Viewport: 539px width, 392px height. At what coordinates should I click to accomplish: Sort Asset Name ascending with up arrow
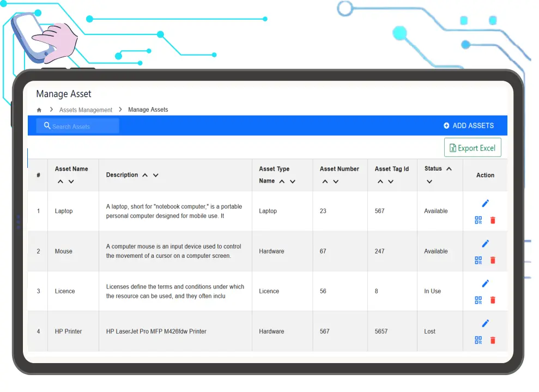(x=60, y=181)
